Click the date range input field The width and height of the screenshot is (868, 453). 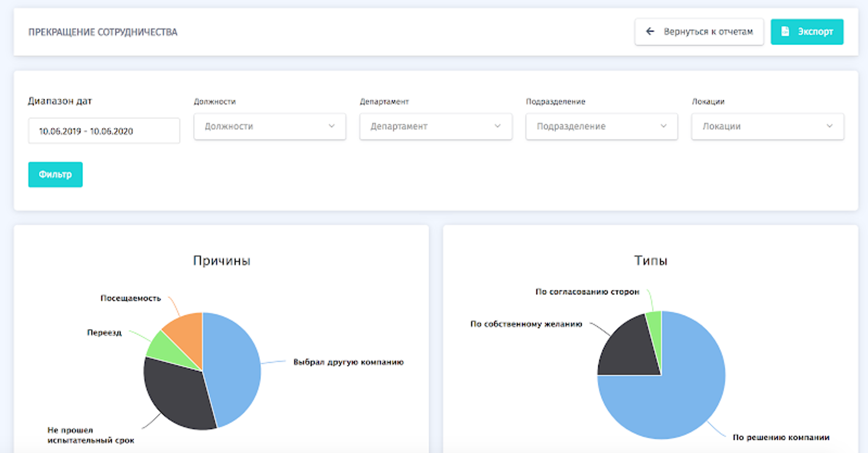(x=104, y=131)
